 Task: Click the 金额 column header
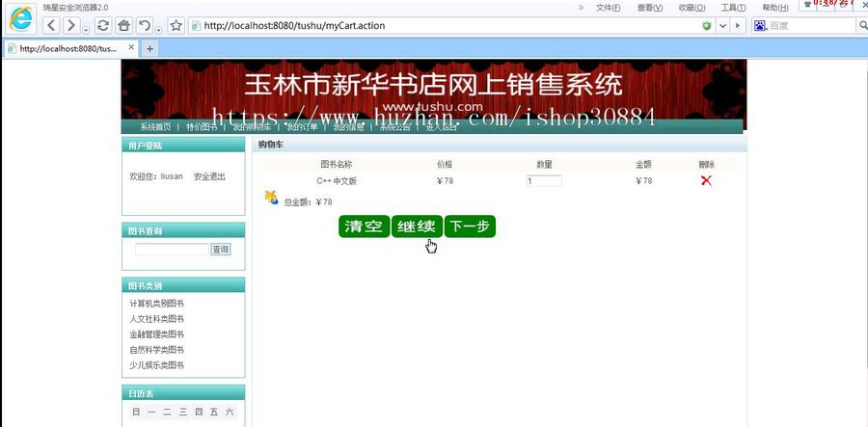point(643,164)
